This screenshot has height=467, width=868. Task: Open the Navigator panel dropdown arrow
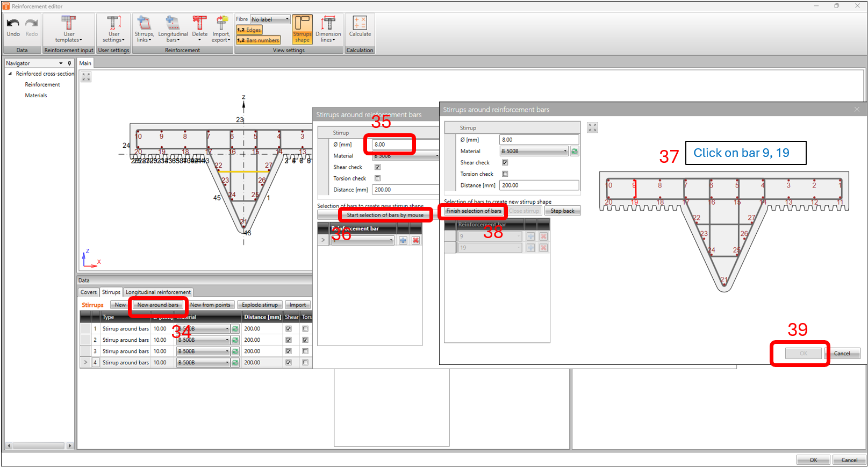tap(61, 63)
